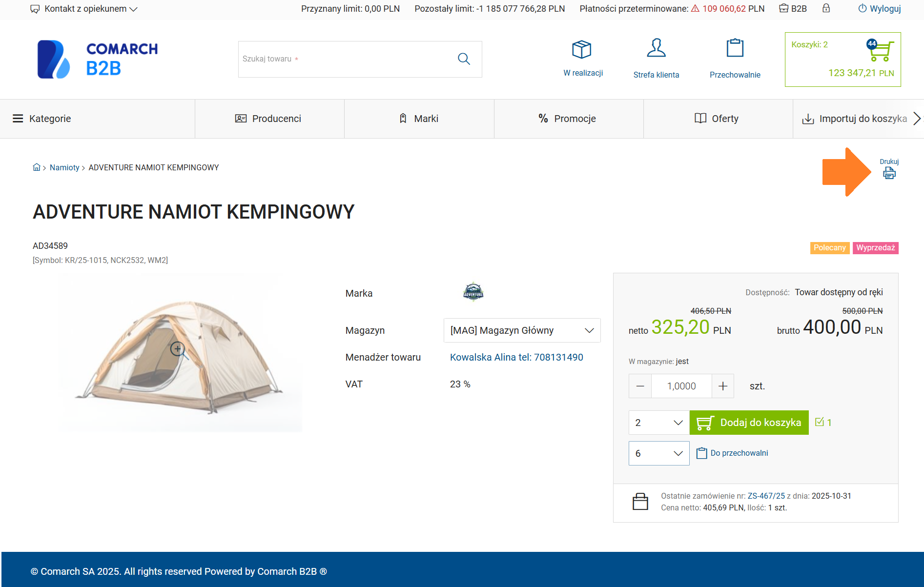Click the Drukuj printer icon
This screenshot has height=587, width=924.
click(889, 173)
